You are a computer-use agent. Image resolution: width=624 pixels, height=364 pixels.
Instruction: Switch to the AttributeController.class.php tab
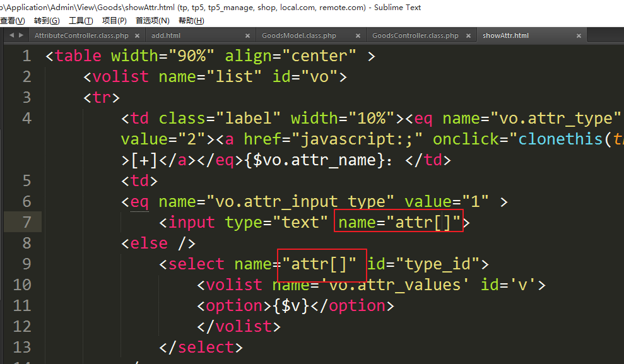(81, 36)
